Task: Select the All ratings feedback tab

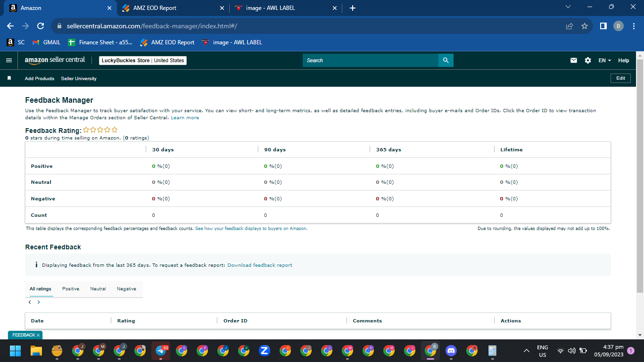Action: 41,289
